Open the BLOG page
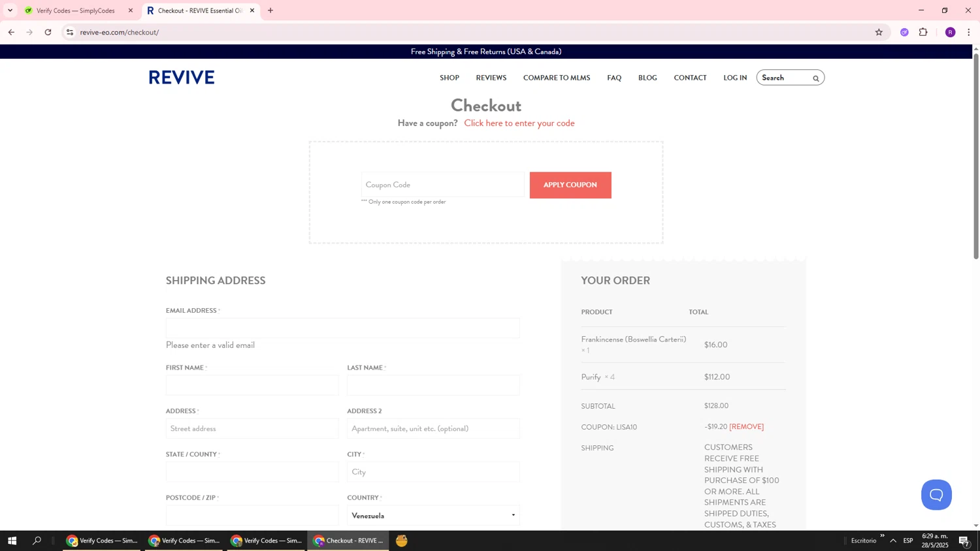 pos(647,78)
